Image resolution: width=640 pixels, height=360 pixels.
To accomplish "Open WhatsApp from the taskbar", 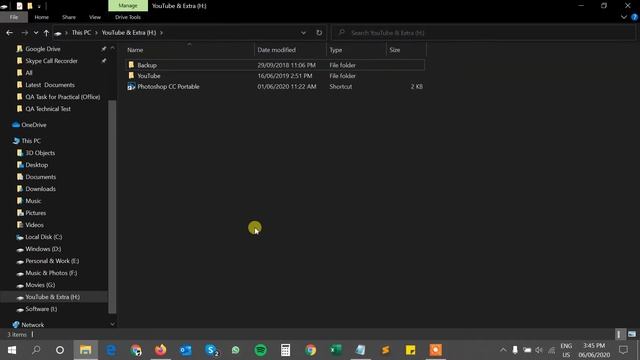I will coord(236,350).
